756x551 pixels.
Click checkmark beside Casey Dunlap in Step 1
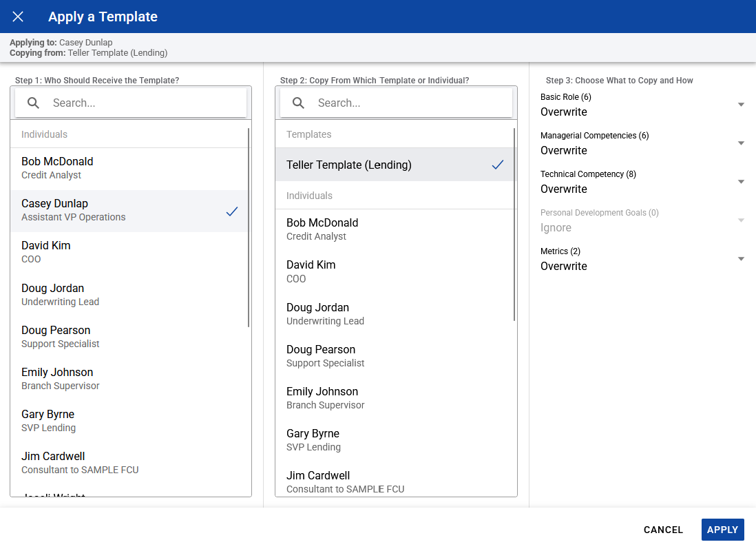[232, 211]
